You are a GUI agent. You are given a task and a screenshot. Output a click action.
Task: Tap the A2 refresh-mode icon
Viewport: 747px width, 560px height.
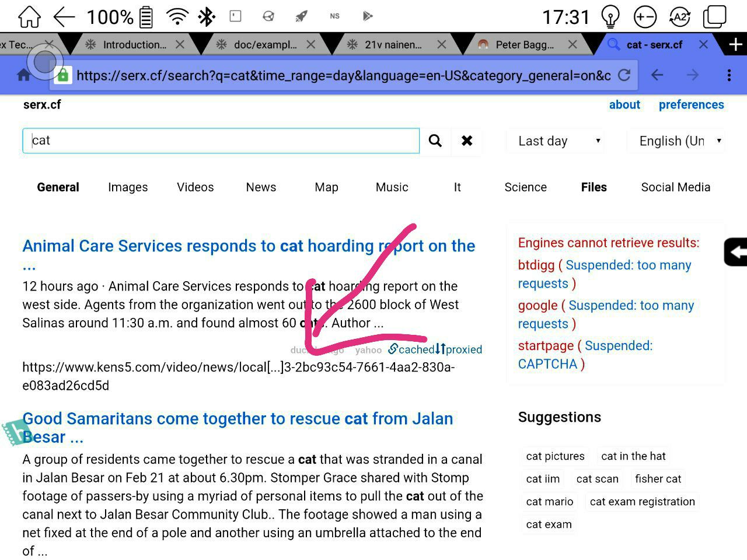coord(679,17)
